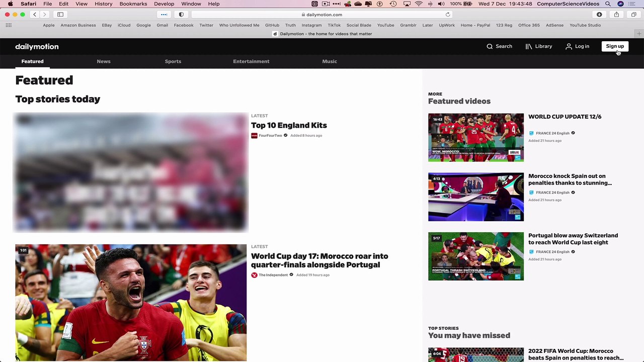Open the YouTube bookmark
Screen dimensions: 644x362
click(385, 25)
